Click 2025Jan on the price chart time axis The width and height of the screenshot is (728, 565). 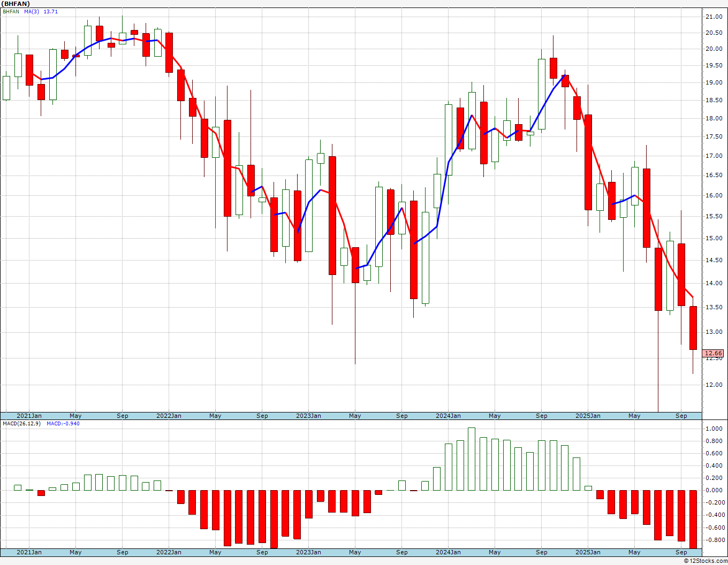click(x=588, y=416)
